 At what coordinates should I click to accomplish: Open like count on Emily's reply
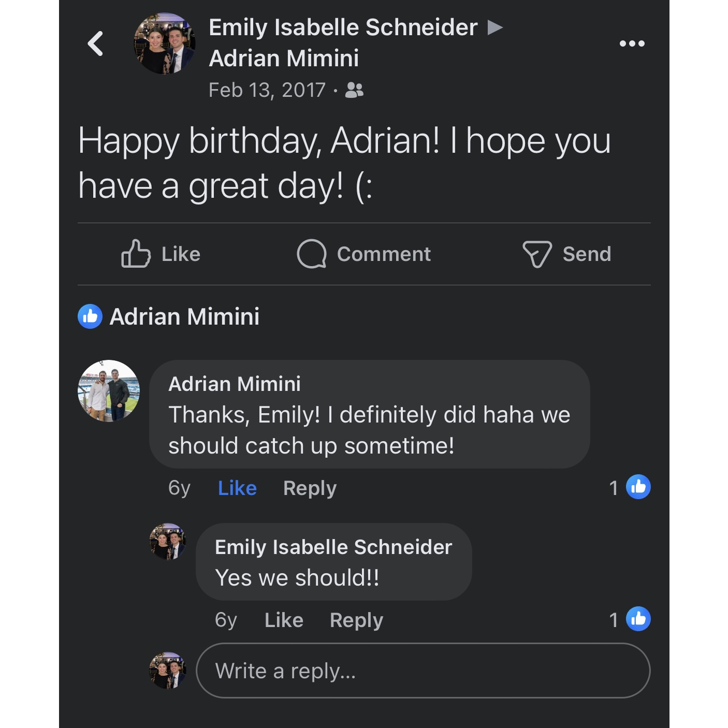point(630,619)
